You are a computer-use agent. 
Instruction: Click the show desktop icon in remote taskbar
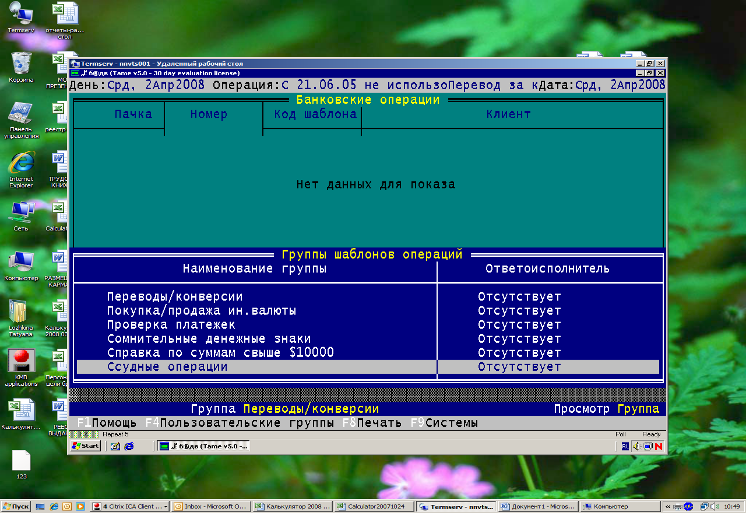tap(115, 446)
